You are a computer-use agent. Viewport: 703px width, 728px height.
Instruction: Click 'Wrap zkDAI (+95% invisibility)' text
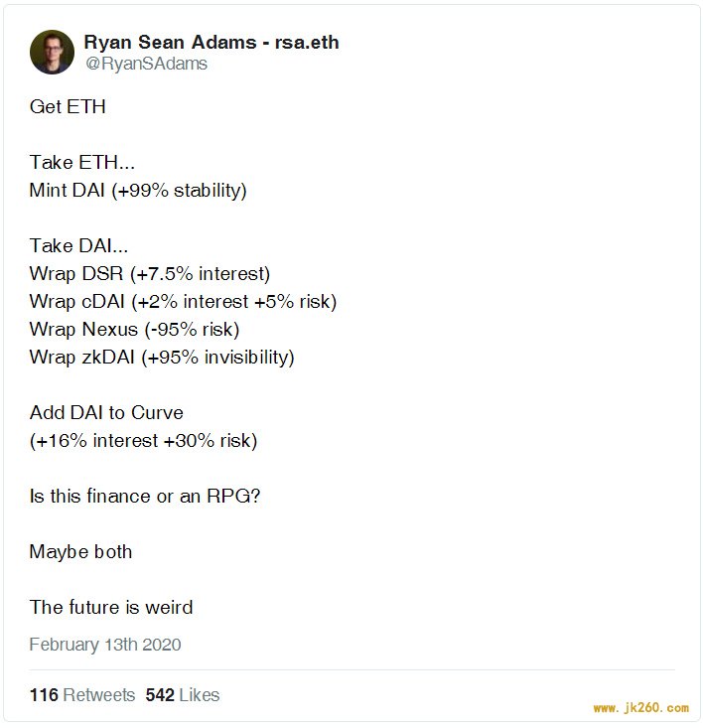(162, 357)
